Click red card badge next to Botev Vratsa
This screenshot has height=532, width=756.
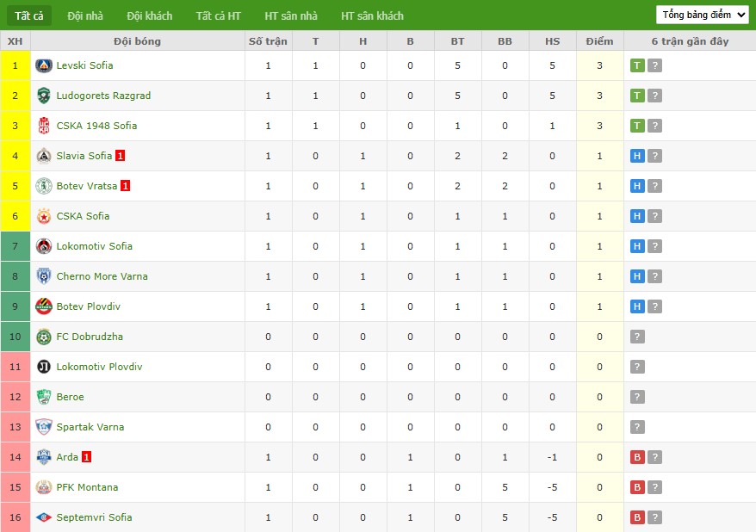click(x=126, y=186)
